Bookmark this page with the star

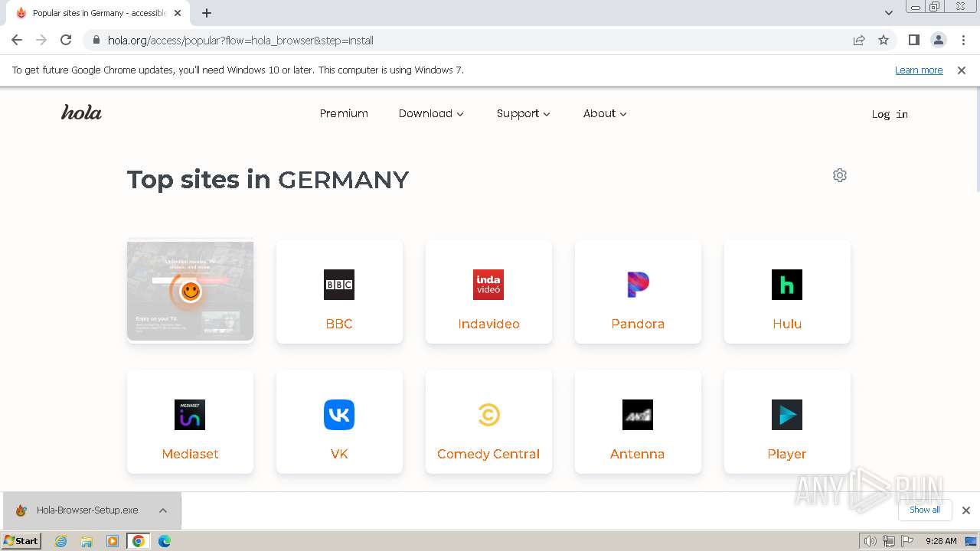884,40
